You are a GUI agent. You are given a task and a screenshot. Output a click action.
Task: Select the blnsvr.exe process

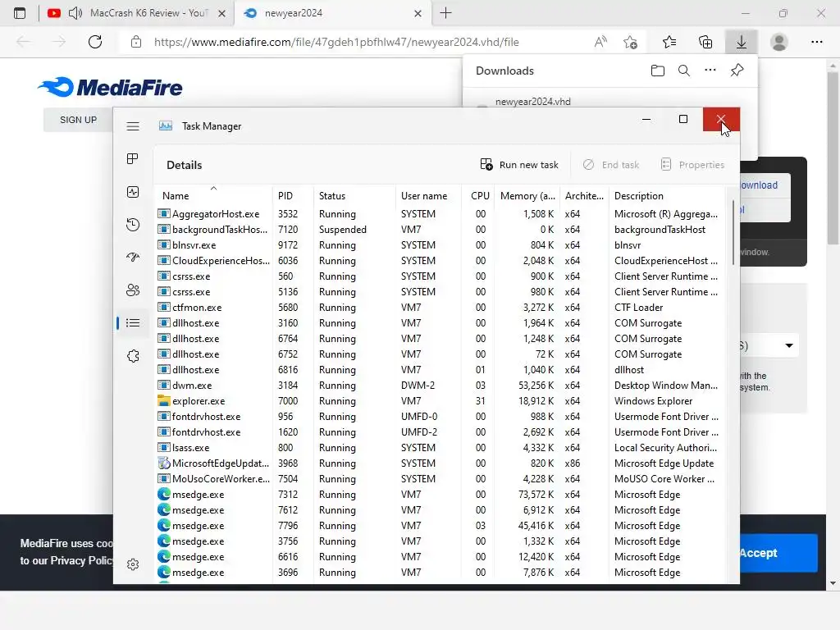tap(440, 245)
